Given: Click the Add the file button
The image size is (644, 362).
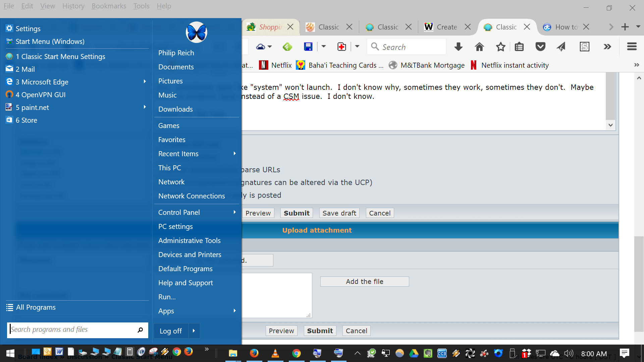Looking at the screenshot, I should (364, 282).
